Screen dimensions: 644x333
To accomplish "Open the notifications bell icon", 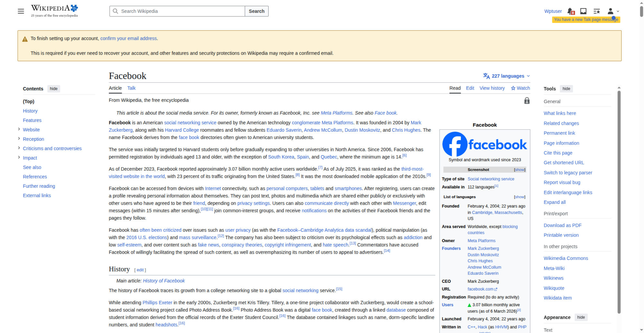I will click(571, 11).
